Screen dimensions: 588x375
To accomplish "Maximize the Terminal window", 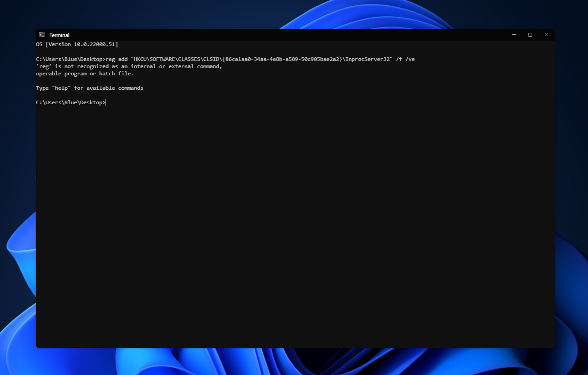I will pos(530,35).
